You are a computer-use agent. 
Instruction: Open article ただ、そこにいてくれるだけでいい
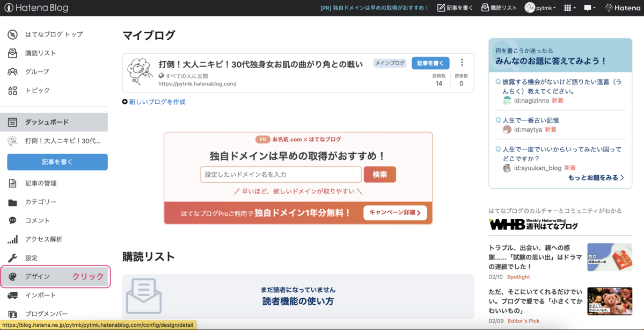point(536,301)
